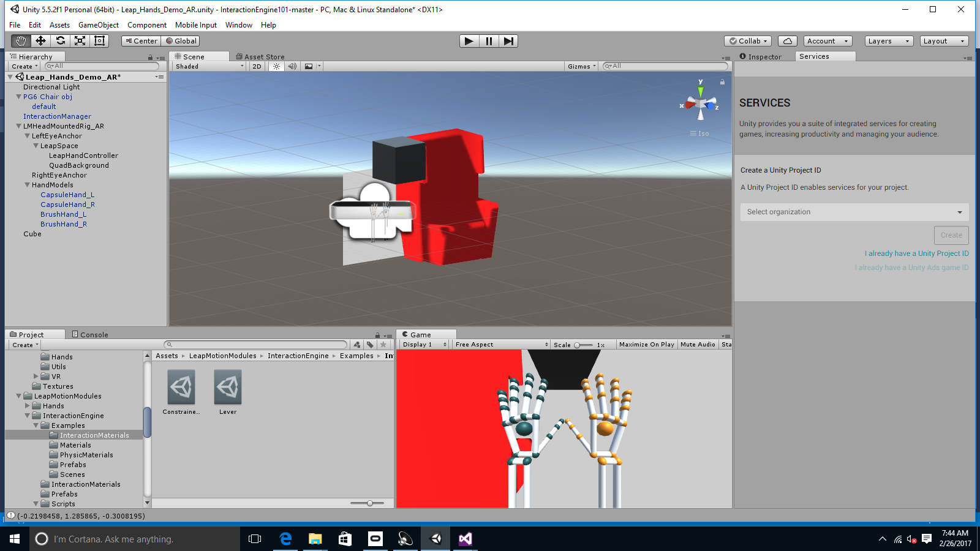Open the Assets menu
Screen dimensions: 980x551
(59, 25)
